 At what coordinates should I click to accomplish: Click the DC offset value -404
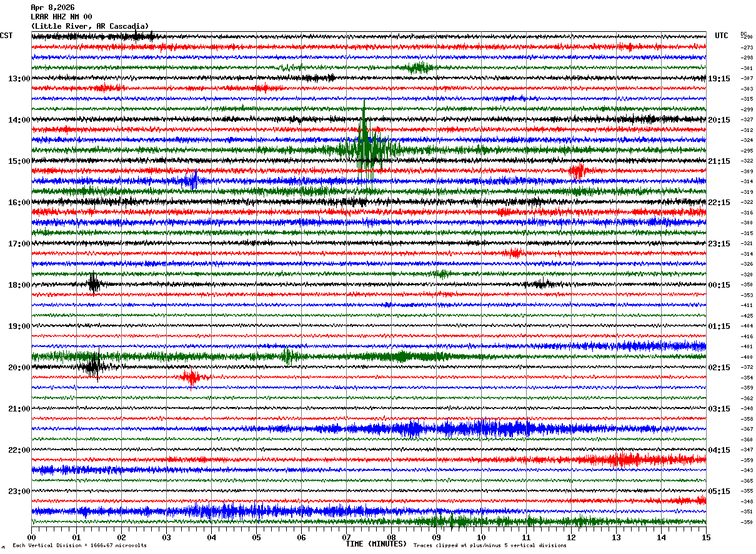tap(747, 326)
